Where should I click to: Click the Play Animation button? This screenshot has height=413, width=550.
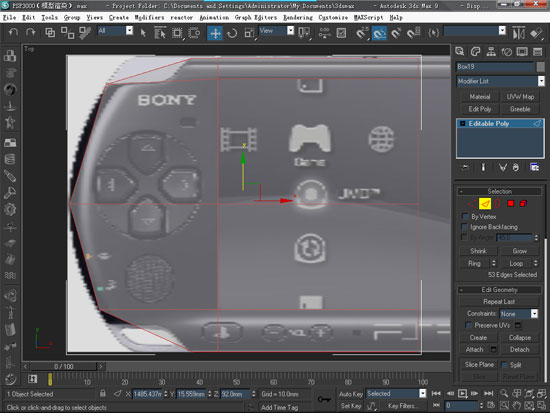click(462, 393)
